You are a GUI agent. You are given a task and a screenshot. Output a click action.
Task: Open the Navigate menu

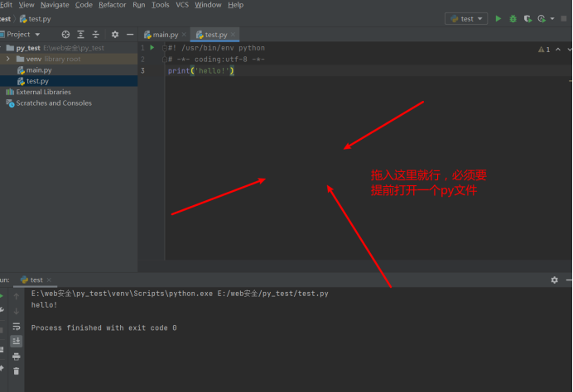(55, 5)
